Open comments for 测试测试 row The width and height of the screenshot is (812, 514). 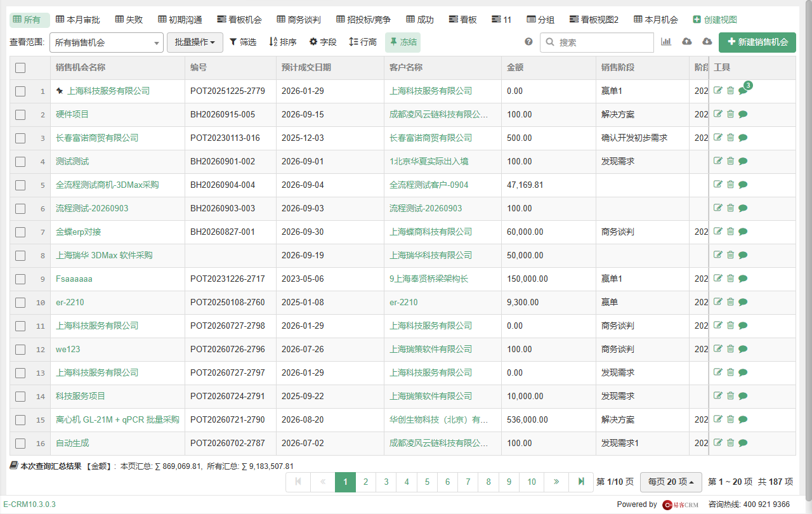743,161
